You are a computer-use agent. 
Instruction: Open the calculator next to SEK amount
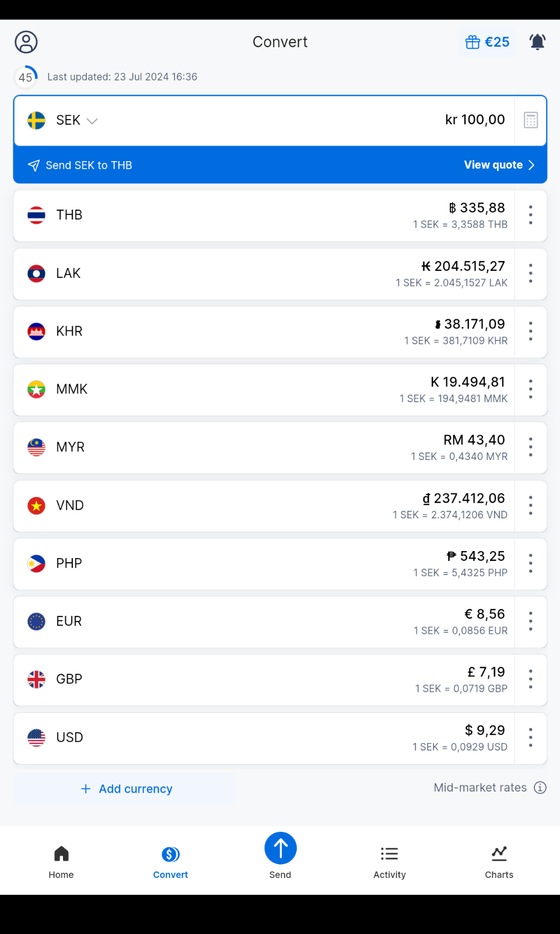[x=530, y=120]
